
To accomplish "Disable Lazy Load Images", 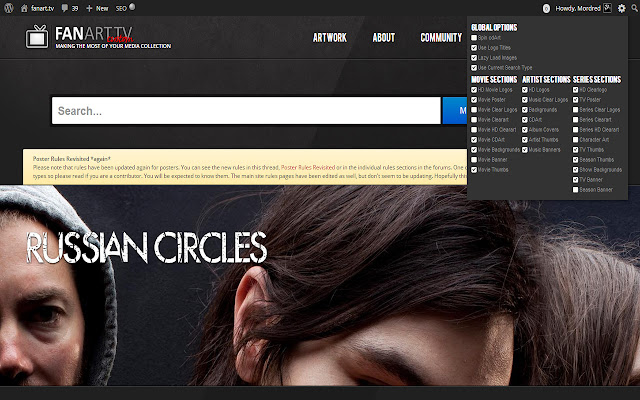I will (474, 58).
